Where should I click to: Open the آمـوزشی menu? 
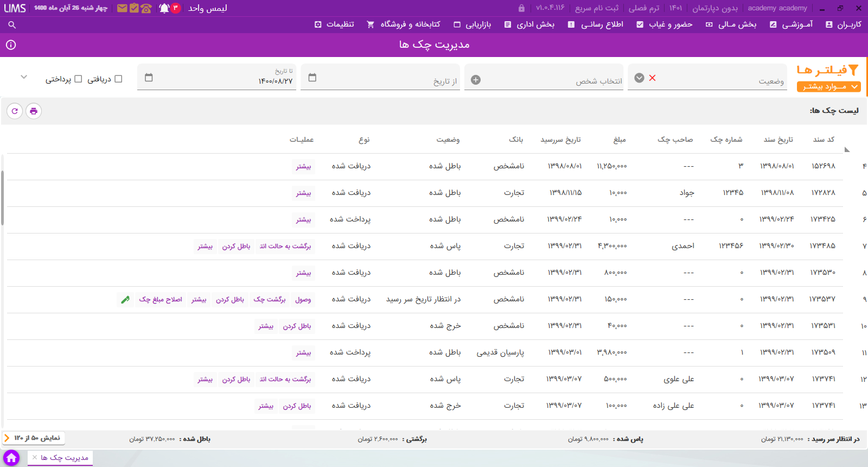click(x=791, y=24)
